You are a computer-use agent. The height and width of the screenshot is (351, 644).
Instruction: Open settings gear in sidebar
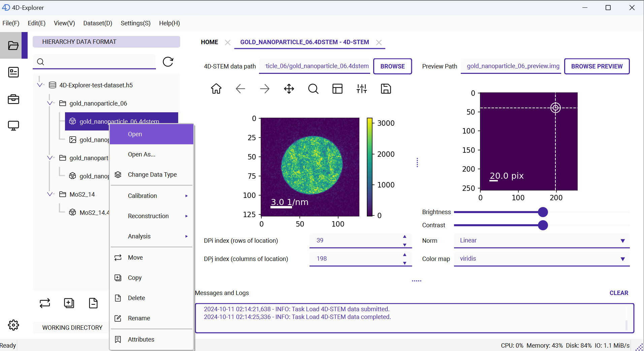pyautogui.click(x=13, y=325)
